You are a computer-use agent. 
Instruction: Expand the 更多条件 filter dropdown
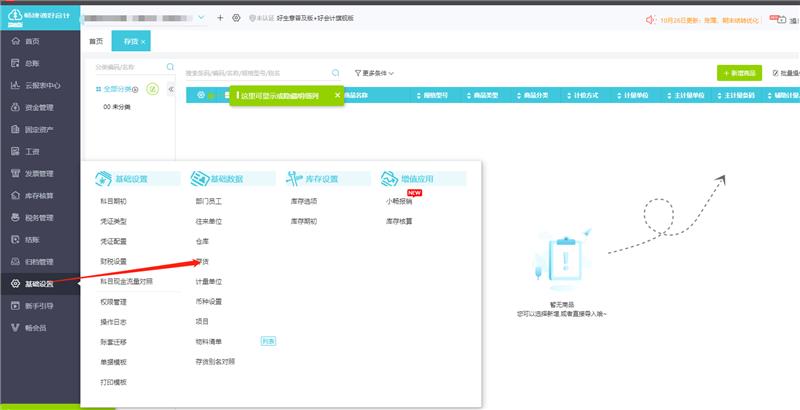375,73
